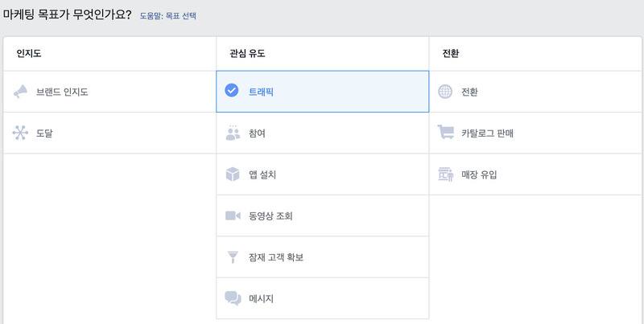Click the 인지도 column header
Viewport: 644px width, 324px height.
(29, 54)
